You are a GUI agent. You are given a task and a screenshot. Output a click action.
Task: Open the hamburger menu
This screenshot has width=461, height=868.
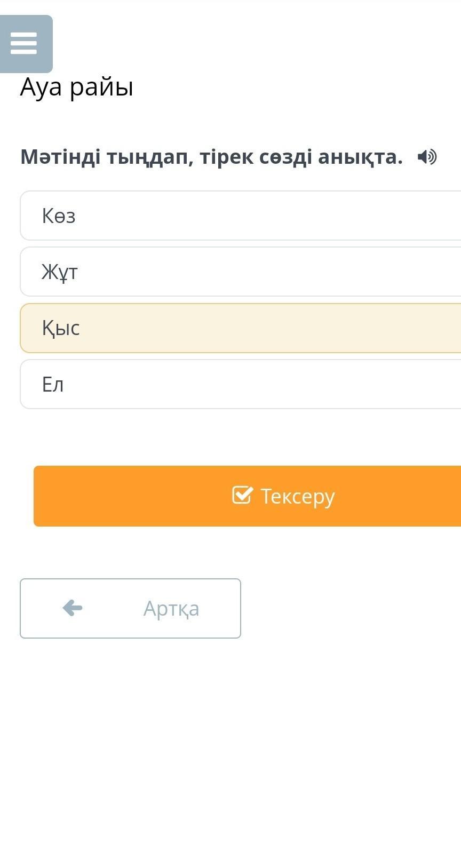[x=24, y=43]
